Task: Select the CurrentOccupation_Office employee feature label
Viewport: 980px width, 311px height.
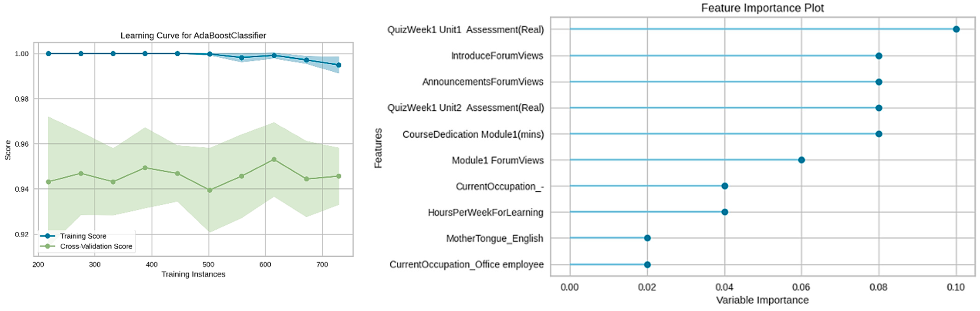Action: tap(466, 264)
